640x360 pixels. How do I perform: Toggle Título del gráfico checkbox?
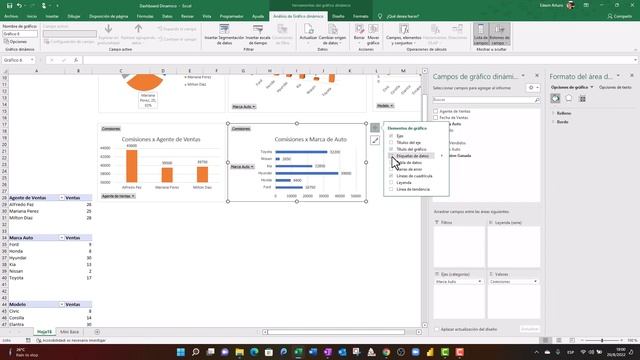[391, 149]
